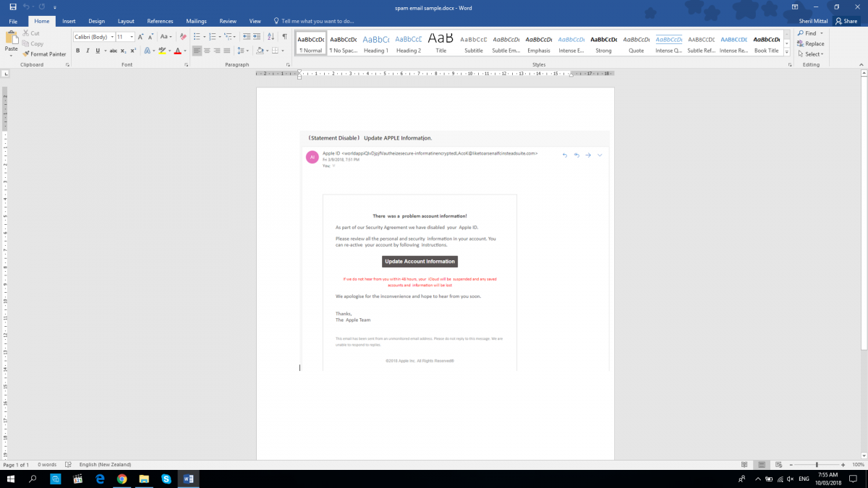This screenshot has height=488, width=868.
Task: Open the Mailings ribbon tab
Action: coord(196,22)
